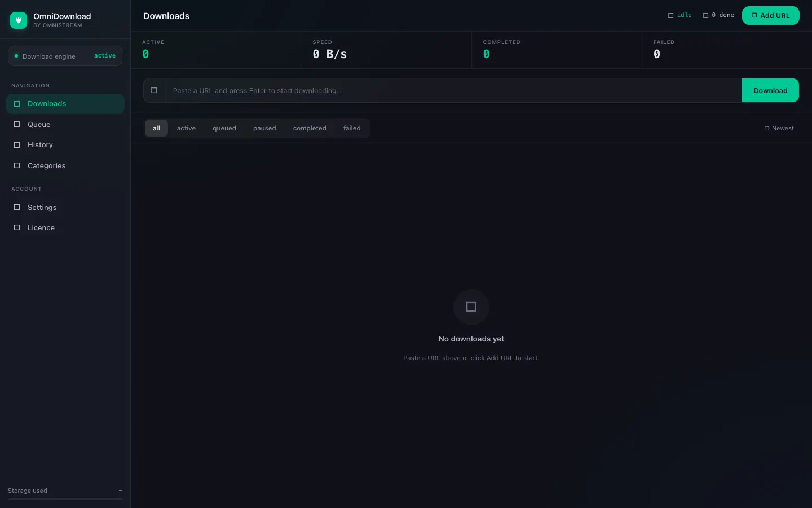
Task: Focus the Paste a URL input field
Action: 453,90
